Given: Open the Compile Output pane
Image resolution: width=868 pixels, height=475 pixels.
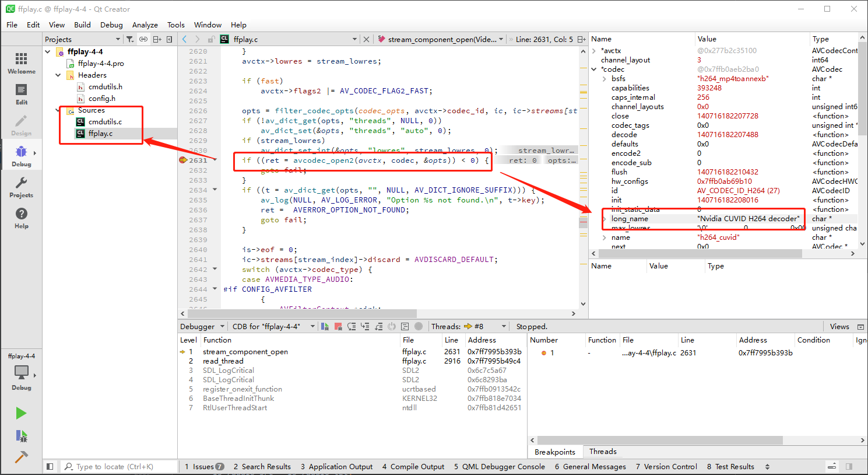Looking at the screenshot, I should [413, 466].
